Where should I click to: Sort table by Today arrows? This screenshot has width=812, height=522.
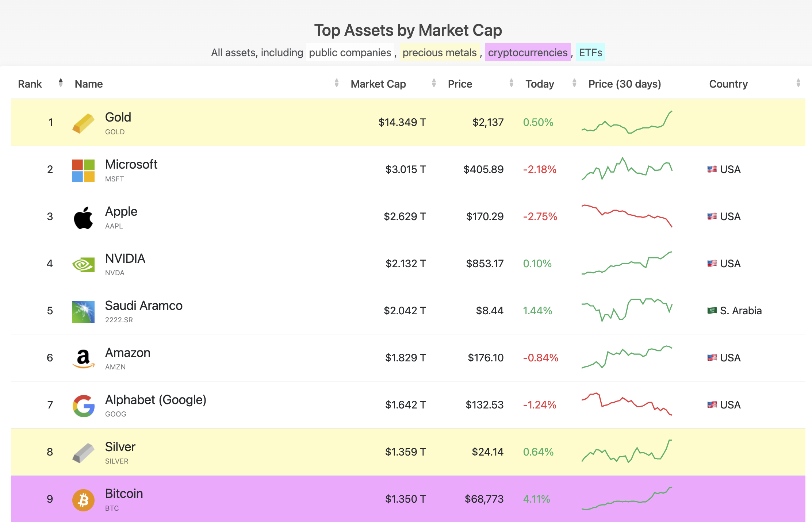(x=574, y=83)
